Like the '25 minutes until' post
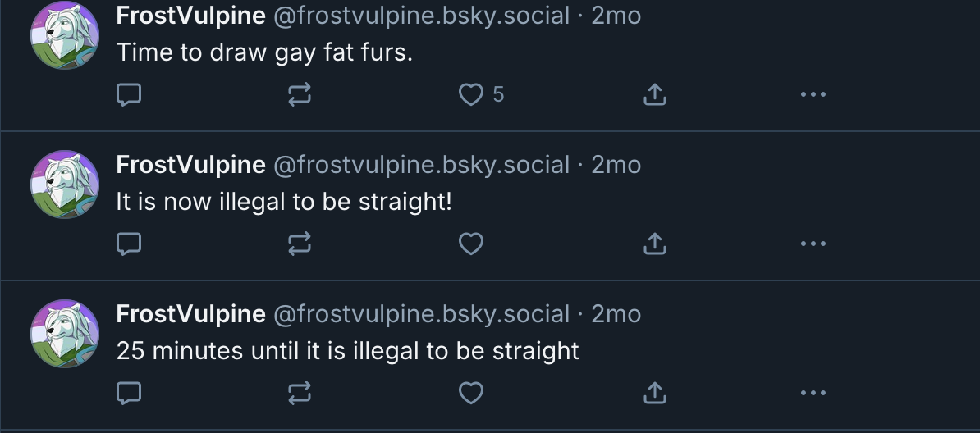The width and height of the screenshot is (980, 433). click(x=470, y=393)
